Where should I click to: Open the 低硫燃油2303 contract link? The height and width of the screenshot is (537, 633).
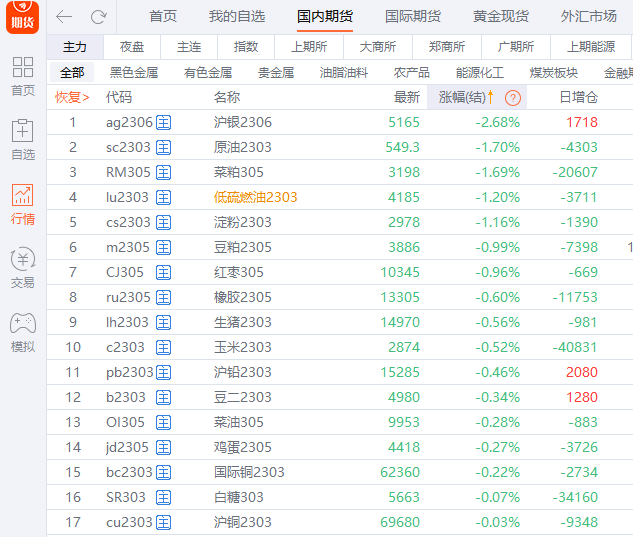coord(255,197)
